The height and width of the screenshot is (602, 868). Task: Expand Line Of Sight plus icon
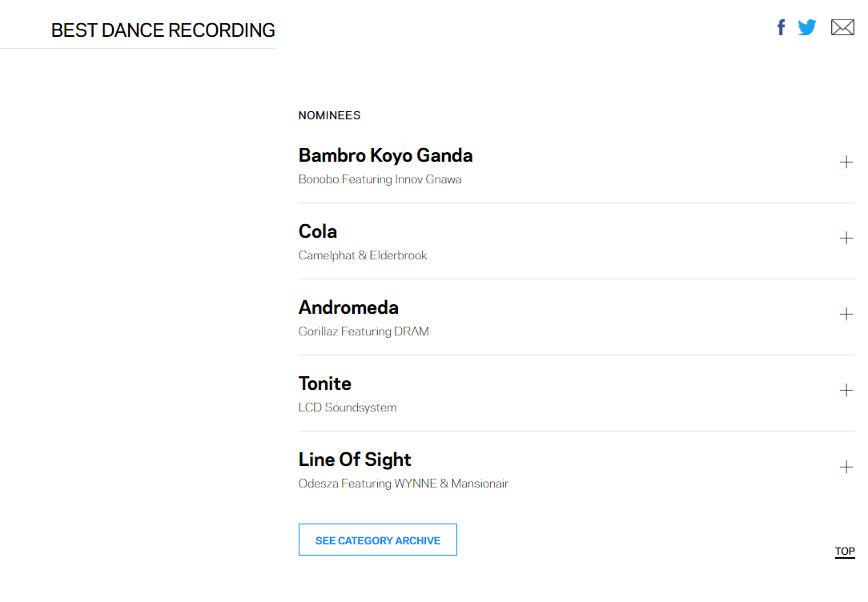coord(846,467)
